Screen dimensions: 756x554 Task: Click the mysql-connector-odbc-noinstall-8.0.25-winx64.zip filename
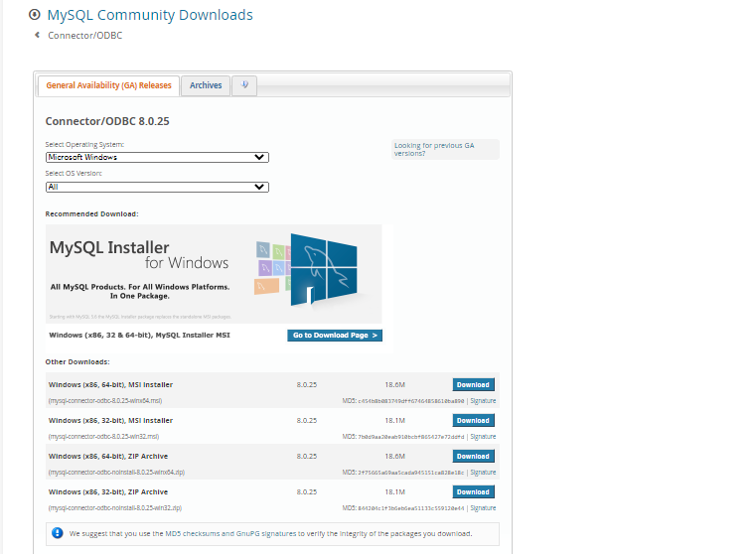tap(116, 473)
